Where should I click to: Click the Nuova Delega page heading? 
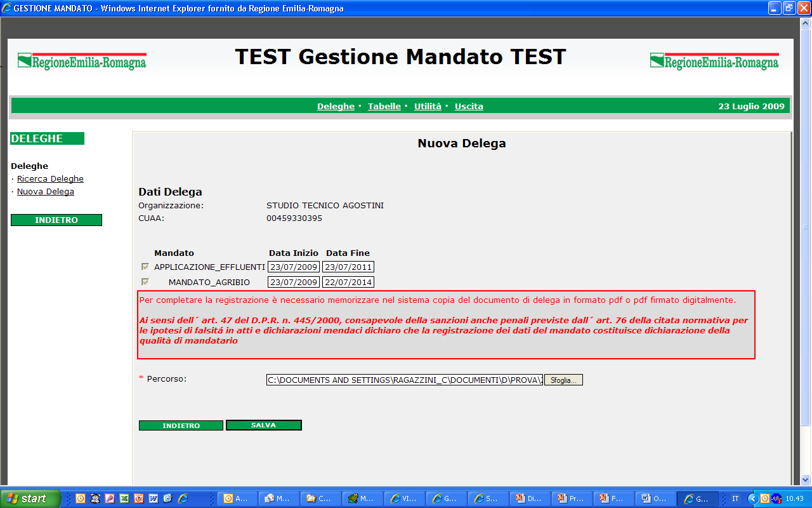coord(462,144)
